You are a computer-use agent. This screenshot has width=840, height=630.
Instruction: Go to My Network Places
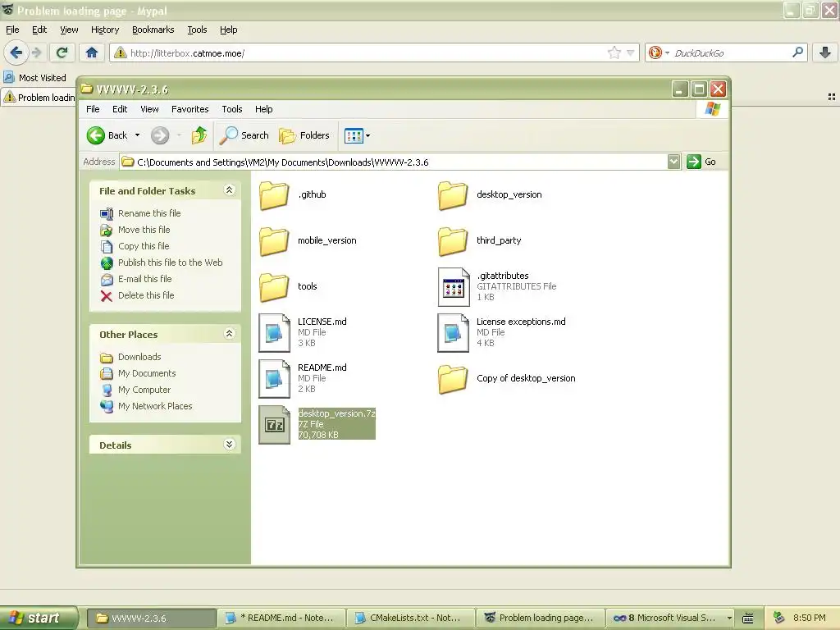pyautogui.click(x=146, y=407)
